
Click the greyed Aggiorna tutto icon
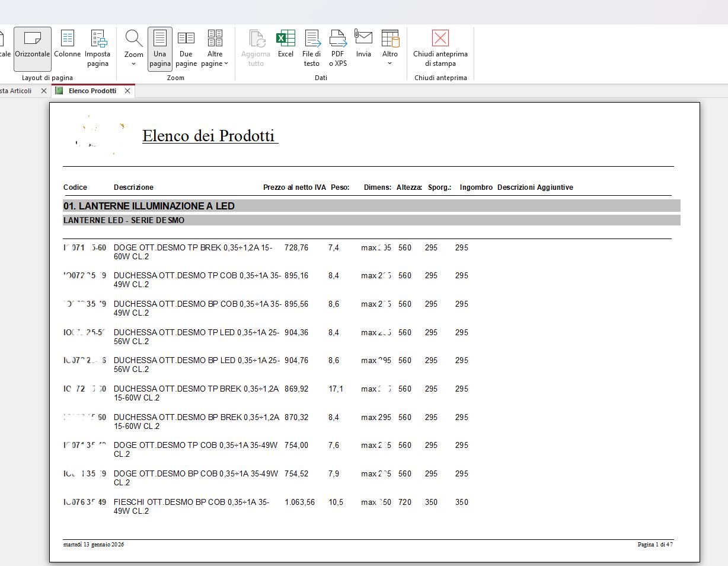[256, 49]
